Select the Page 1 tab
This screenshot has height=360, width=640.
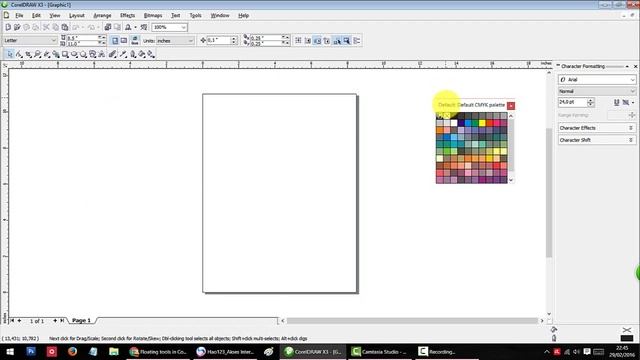click(81, 321)
